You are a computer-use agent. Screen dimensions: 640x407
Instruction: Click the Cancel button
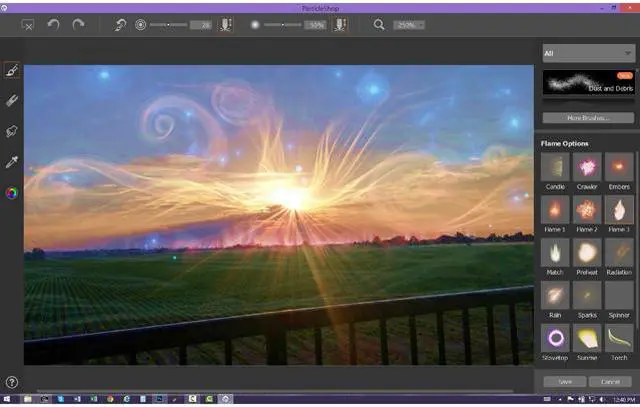611,382
